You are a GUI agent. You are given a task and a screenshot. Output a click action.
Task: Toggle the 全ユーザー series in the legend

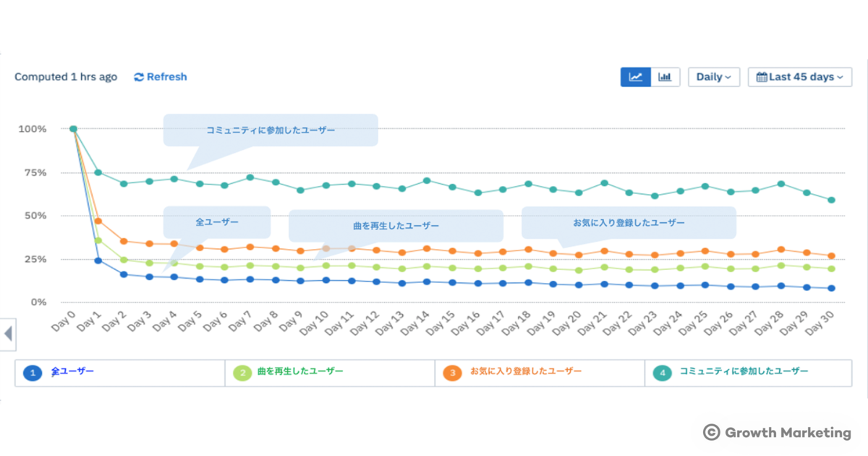pyautogui.click(x=72, y=371)
